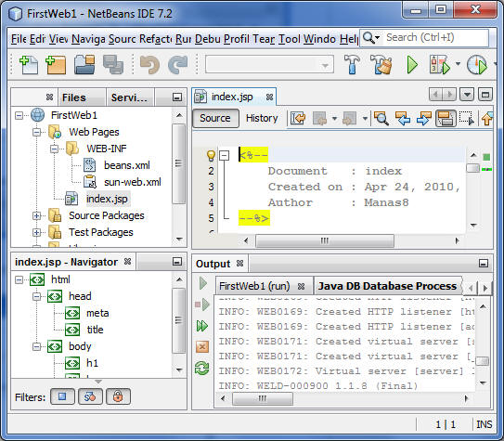
Task: Minimize the Navigator panel
Action: (177, 261)
